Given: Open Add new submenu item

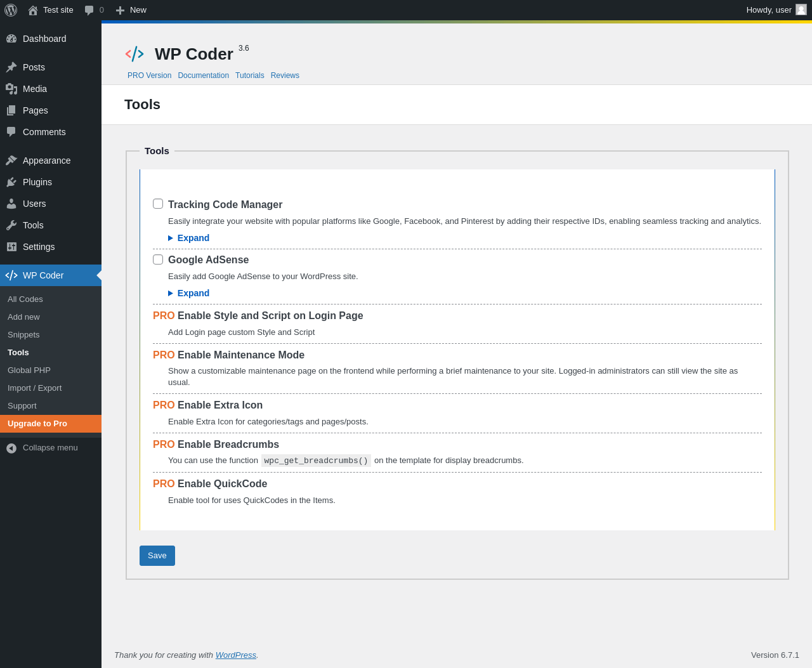Looking at the screenshot, I should coord(23,317).
